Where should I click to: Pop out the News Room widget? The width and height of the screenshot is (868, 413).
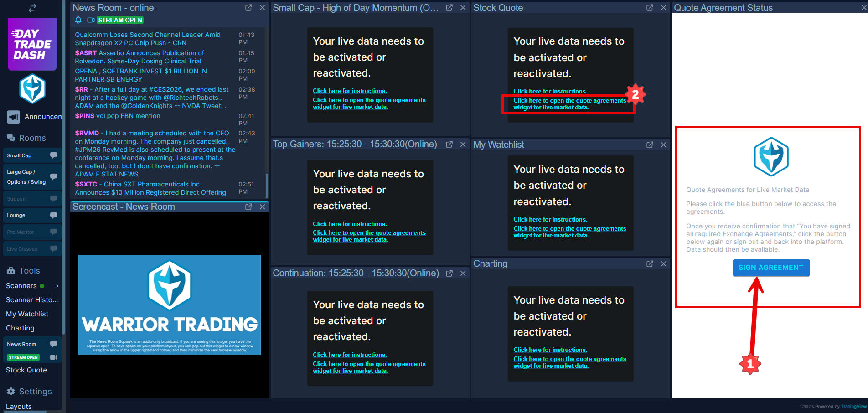[248, 8]
